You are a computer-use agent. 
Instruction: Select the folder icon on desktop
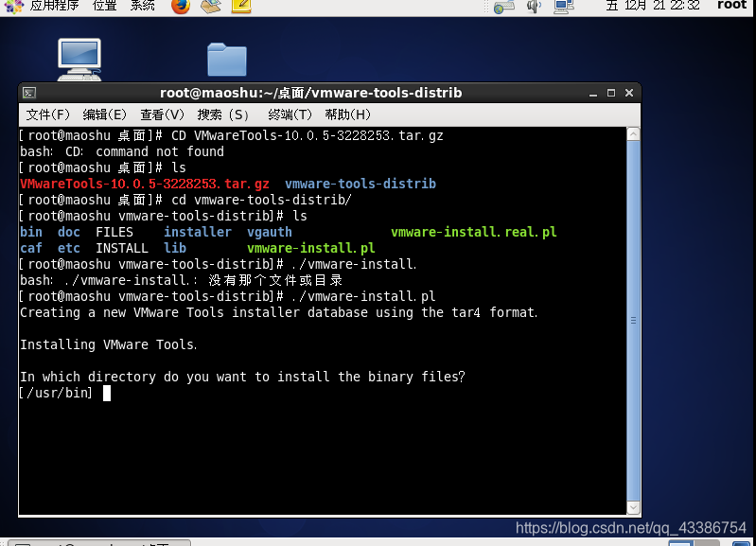click(x=226, y=60)
